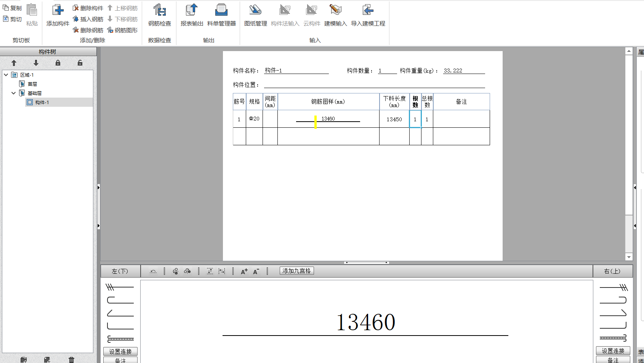Select 首层 in the component tree
This screenshot has width=644, height=363.
tap(32, 84)
